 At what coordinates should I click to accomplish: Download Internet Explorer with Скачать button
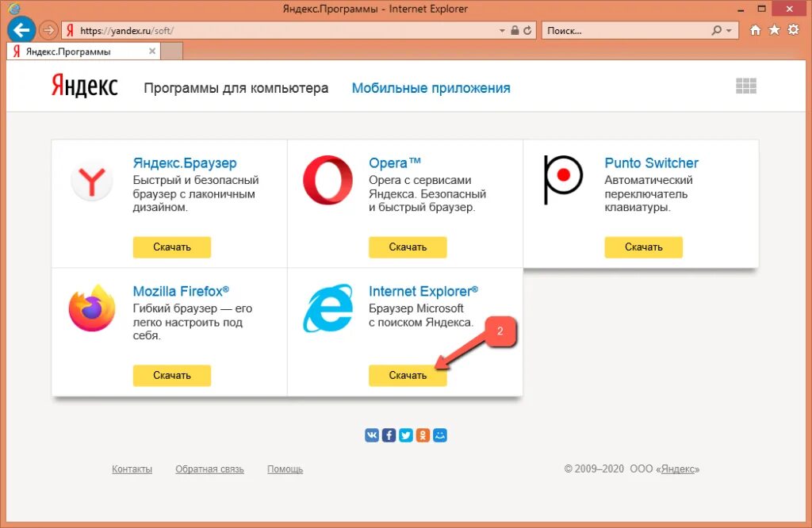click(x=408, y=375)
